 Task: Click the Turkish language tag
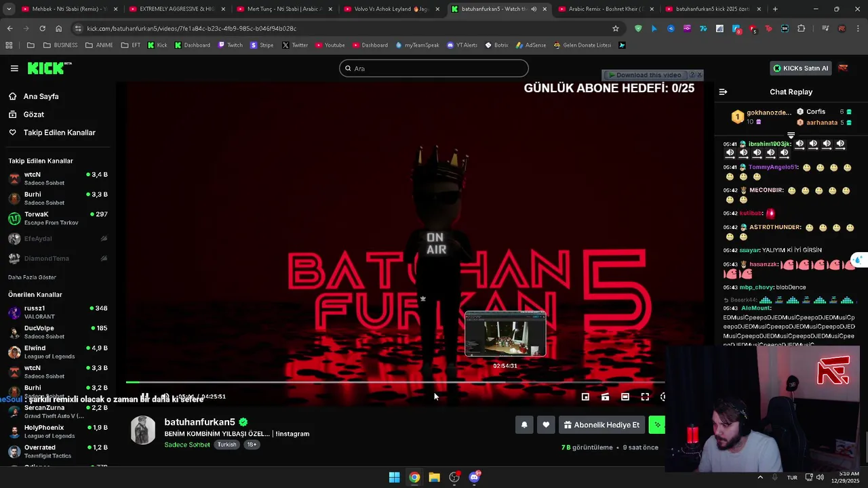pos(226,445)
